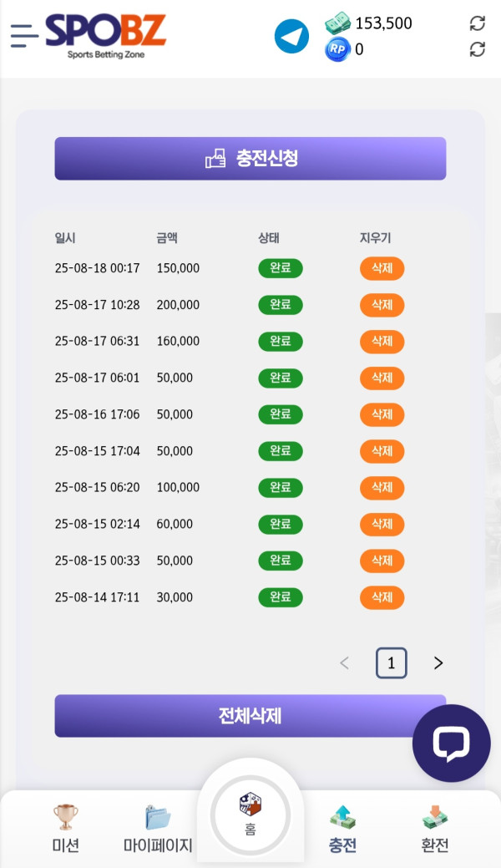The height and width of the screenshot is (868, 501).
Task: Go to next page arrow
Action: point(438,663)
